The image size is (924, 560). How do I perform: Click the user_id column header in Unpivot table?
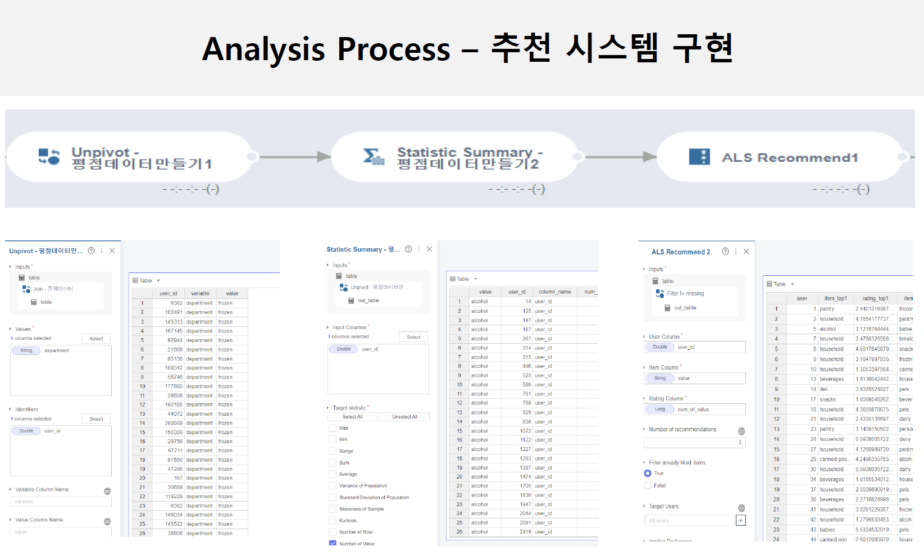pos(168,293)
